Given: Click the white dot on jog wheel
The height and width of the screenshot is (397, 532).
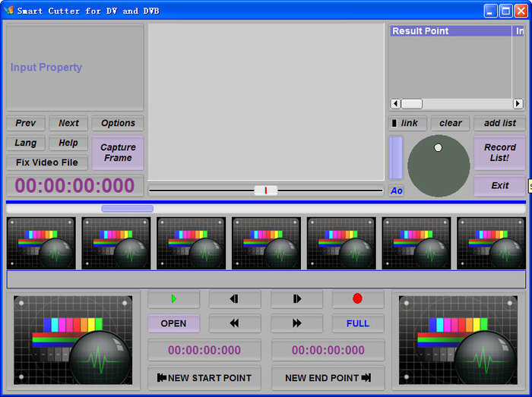Looking at the screenshot, I should [x=438, y=148].
